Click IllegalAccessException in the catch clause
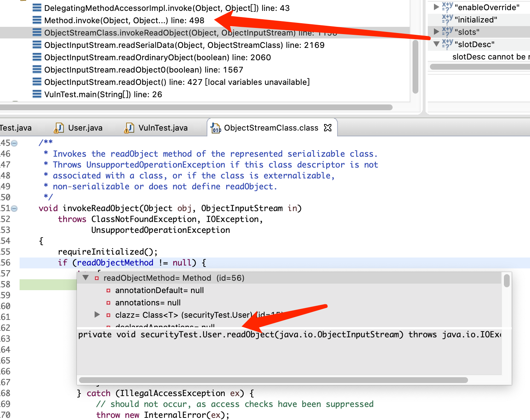This screenshot has width=530, height=420. [173, 393]
